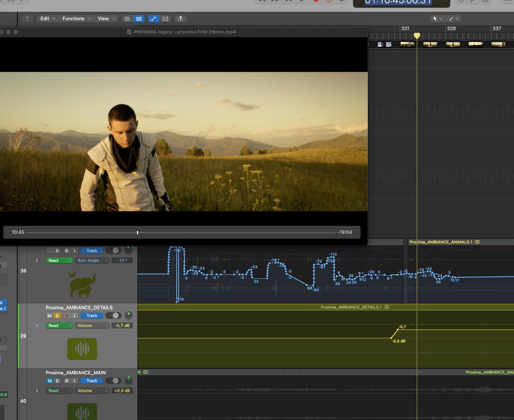Toggle input monitoring on Proxima_AMBIANCE_DETAILS
The image size is (514, 420).
pos(74,316)
